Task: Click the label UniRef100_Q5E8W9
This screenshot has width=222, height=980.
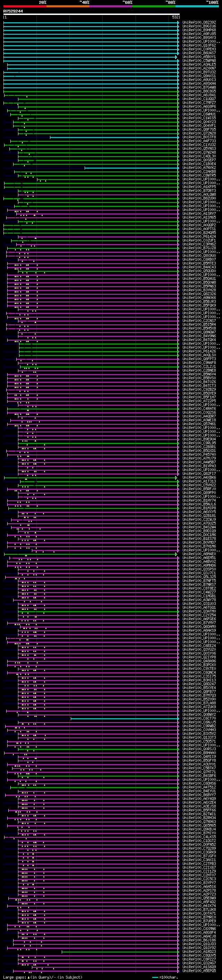Action: (199, 898)
